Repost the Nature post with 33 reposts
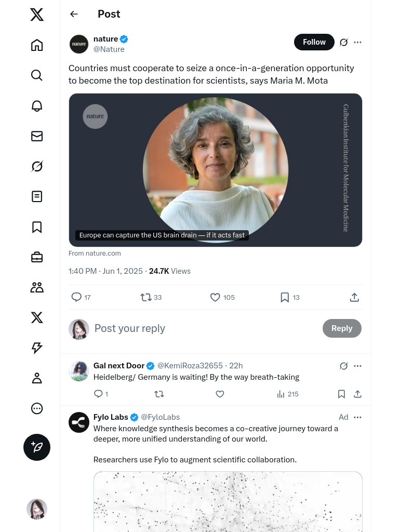 (146, 297)
